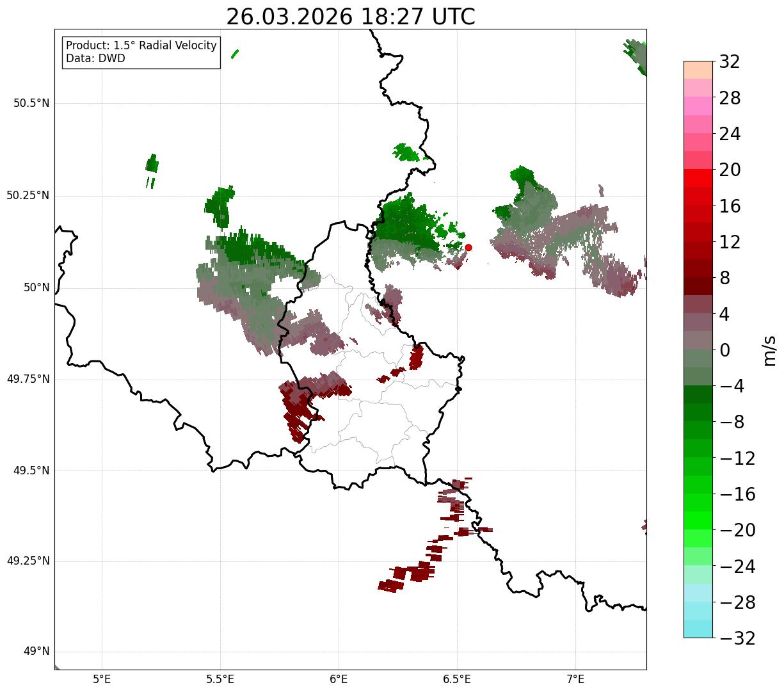Click the positive 12 colorbar tick label
Viewport: 784px width, 692px height.
(730, 242)
